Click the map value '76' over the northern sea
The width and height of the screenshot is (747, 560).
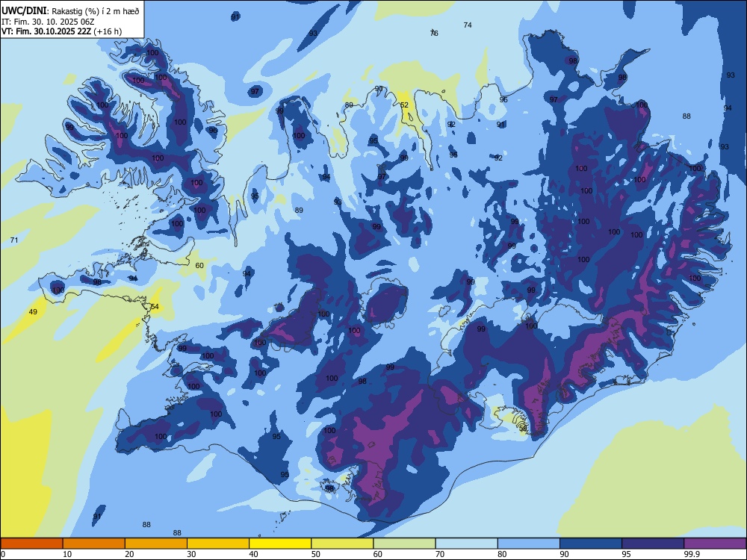point(434,33)
